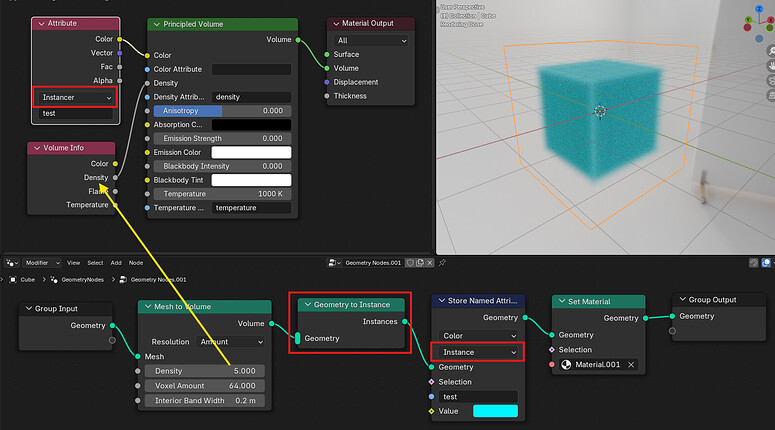
Task: Collapse the Store Named Attribute node
Action: [442, 301]
